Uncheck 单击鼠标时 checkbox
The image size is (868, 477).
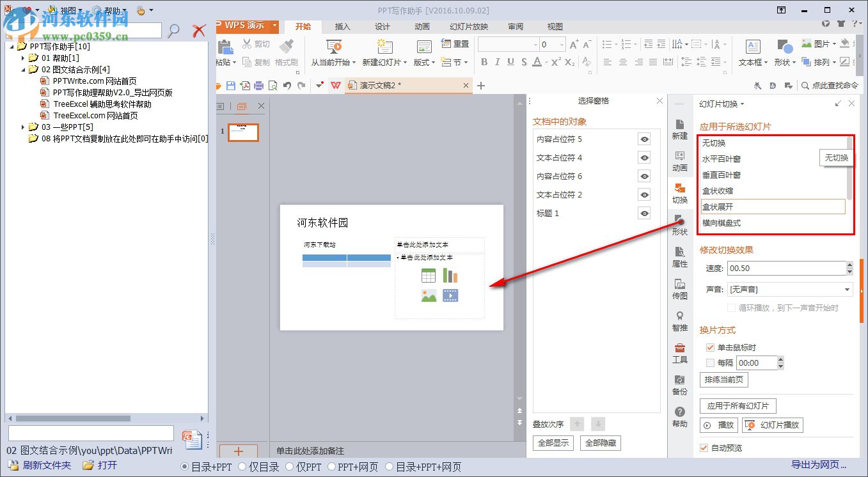pyautogui.click(x=710, y=347)
